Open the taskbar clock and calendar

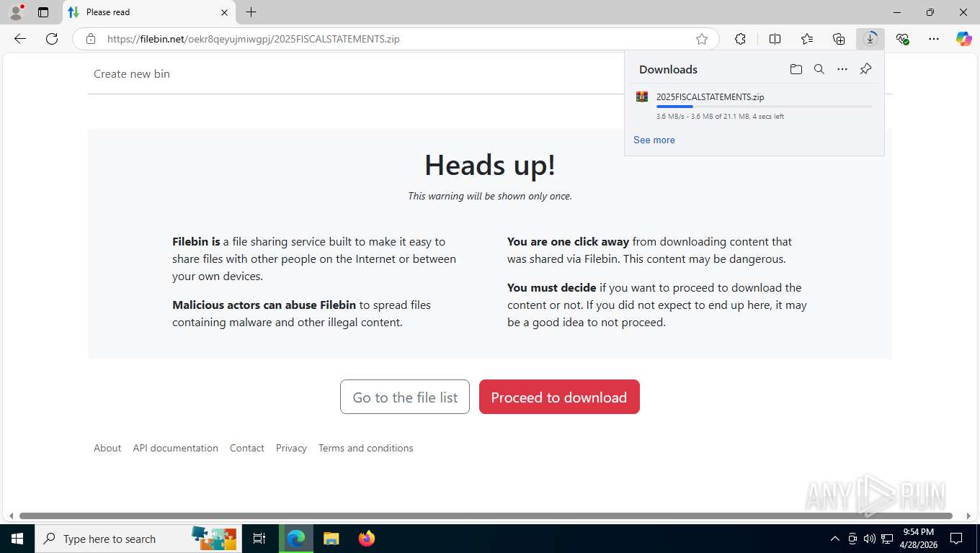click(x=918, y=539)
